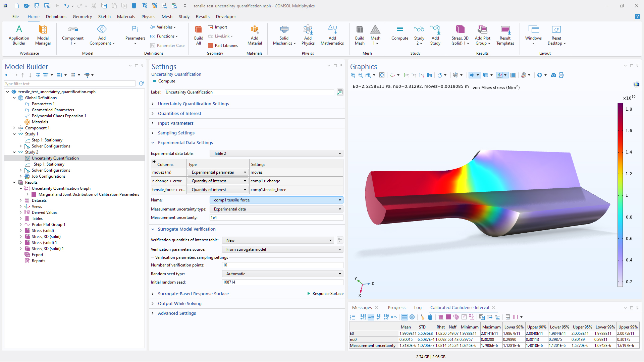The image size is (644, 362).
Task: Switch to XY view in Graphics
Action: click(x=406, y=75)
